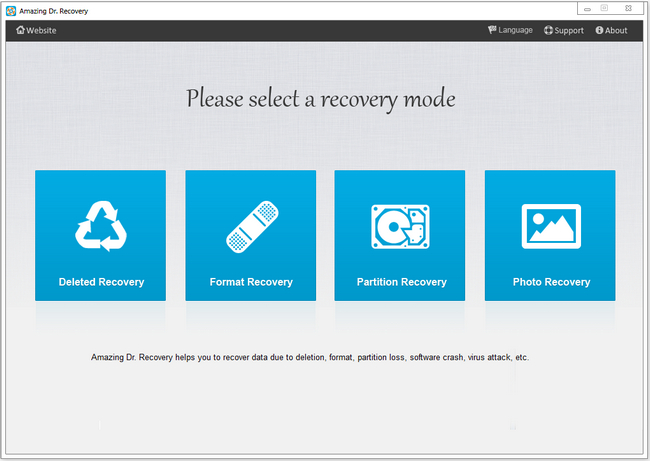Click the hard drive icon for Partition Recovery
The width and height of the screenshot is (650, 461).
coord(400,226)
